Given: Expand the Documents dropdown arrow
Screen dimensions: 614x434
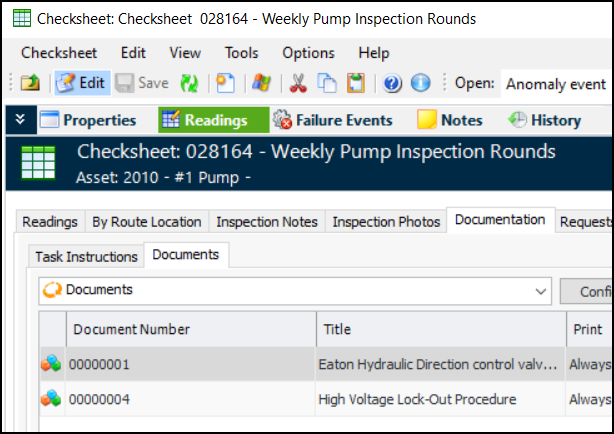Looking at the screenshot, I should click(x=541, y=291).
